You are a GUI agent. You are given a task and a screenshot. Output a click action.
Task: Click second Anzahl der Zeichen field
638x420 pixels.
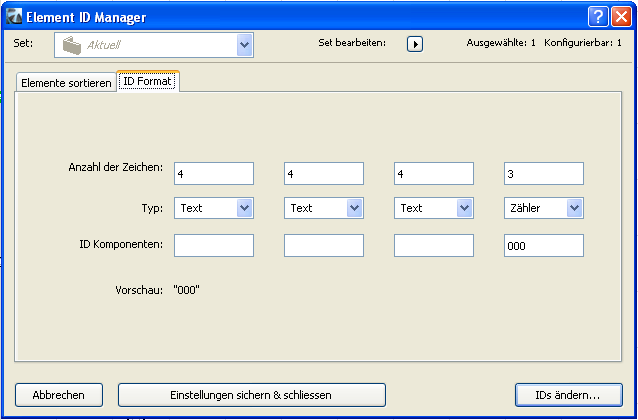point(323,174)
